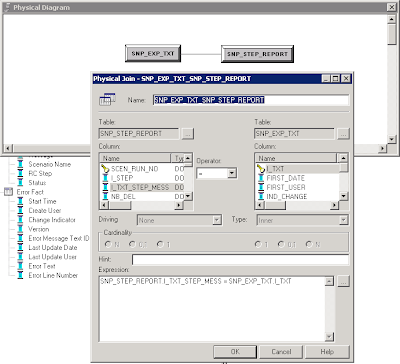Select the I_TXT_STEP_MESS column row
This screenshot has width=400, height=364.
142,187
